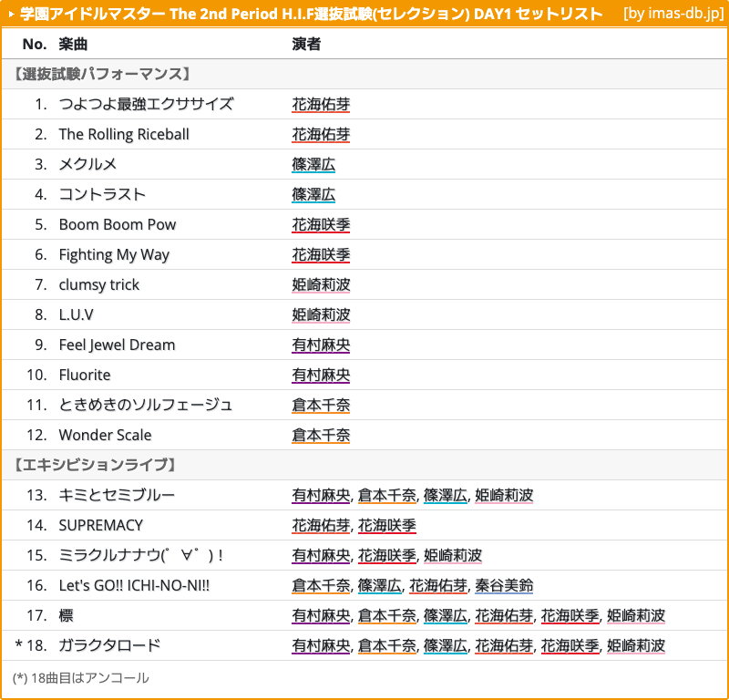Select 倉本千奈 in the ガラクタロード row
The height and width of the screenshot is (700, 729).
tap(386, 645)
